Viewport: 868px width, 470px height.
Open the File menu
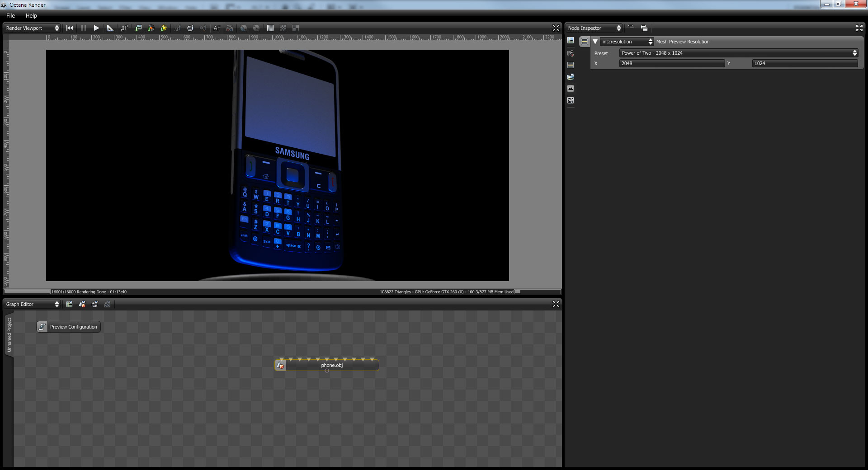coord(10,15)
